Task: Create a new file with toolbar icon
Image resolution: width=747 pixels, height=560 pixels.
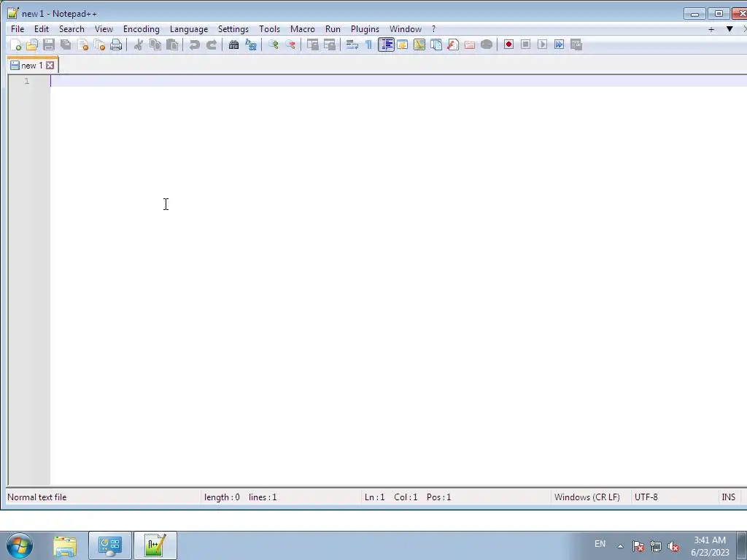Action: (15, 44)
